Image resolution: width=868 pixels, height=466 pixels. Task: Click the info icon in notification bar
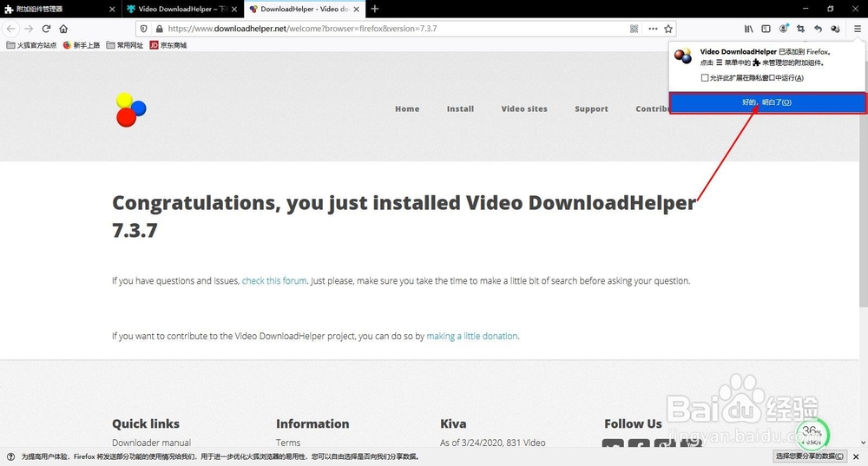point(10,456)
